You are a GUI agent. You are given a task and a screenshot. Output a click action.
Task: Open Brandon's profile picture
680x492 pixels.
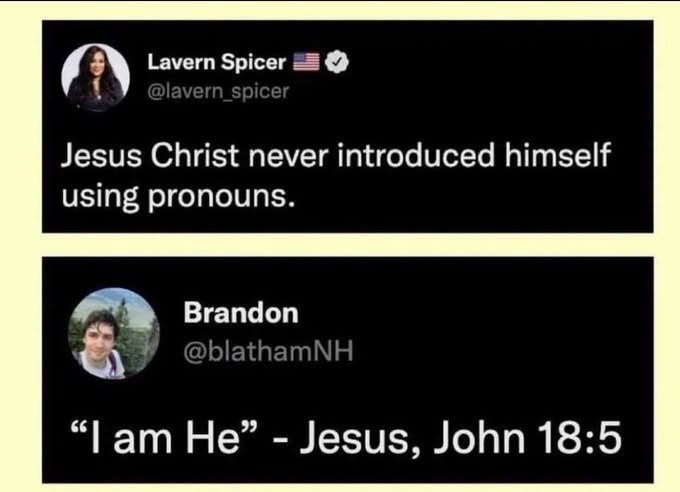[114, 333]
